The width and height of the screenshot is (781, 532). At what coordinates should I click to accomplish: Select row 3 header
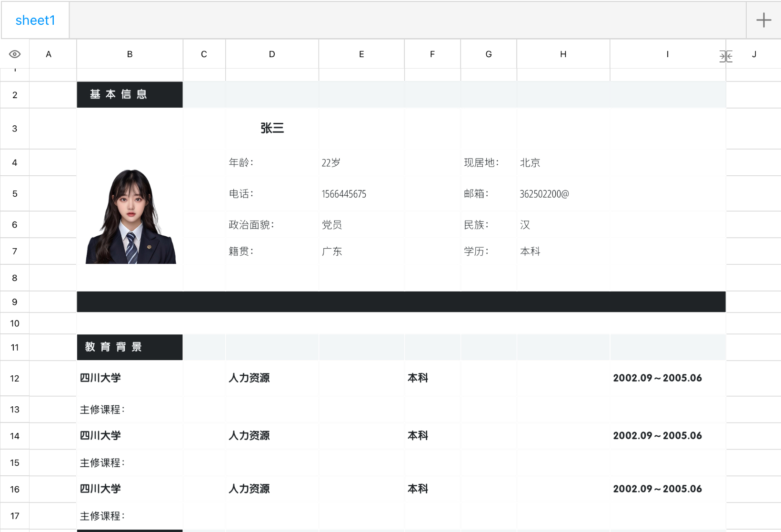point(15,129)
